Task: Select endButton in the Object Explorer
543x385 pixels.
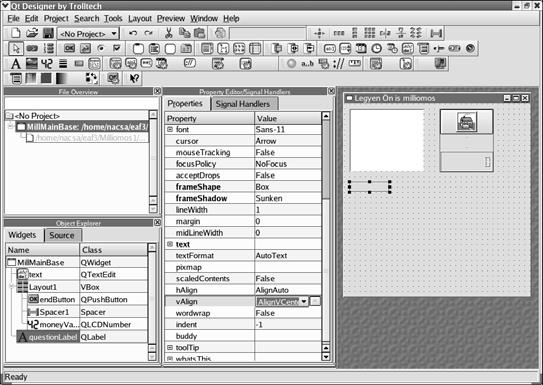Action: (x=57, y=299)
